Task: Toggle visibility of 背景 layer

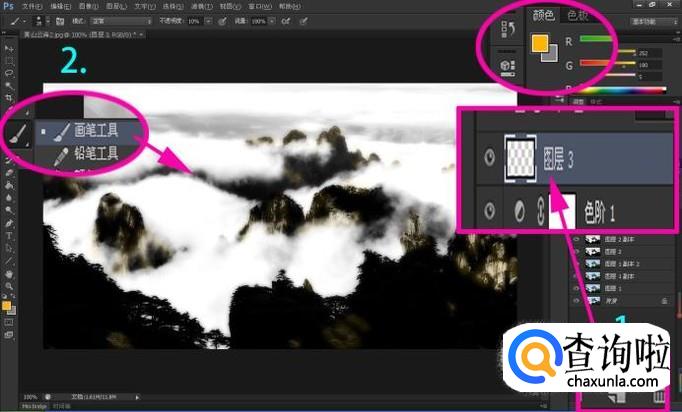Action: (577, 301)
